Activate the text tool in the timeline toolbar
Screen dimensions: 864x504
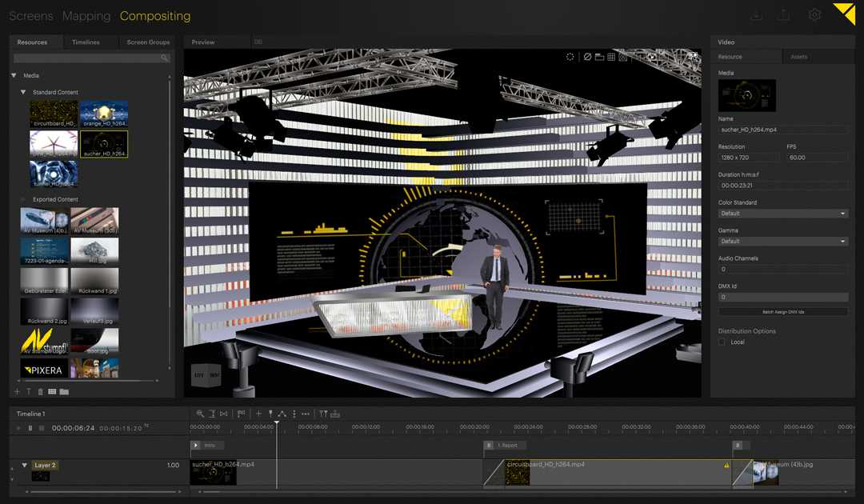pos(212,414)
